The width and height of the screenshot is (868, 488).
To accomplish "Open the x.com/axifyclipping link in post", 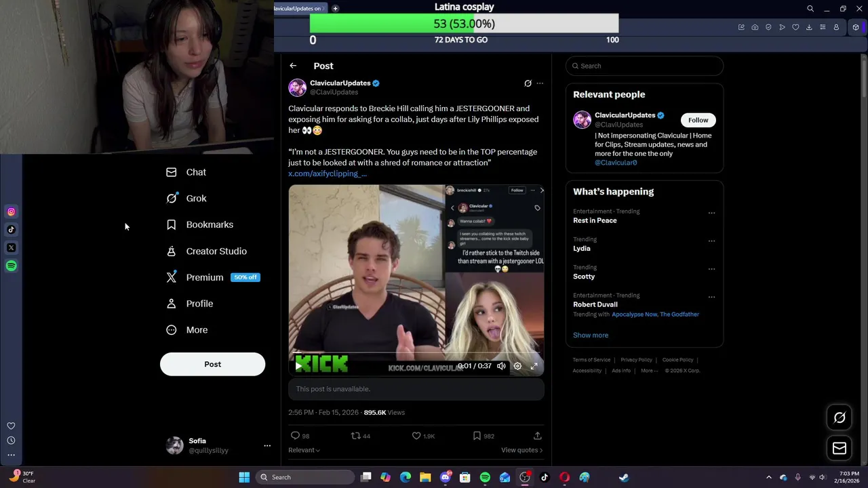I will pos(328,174).
